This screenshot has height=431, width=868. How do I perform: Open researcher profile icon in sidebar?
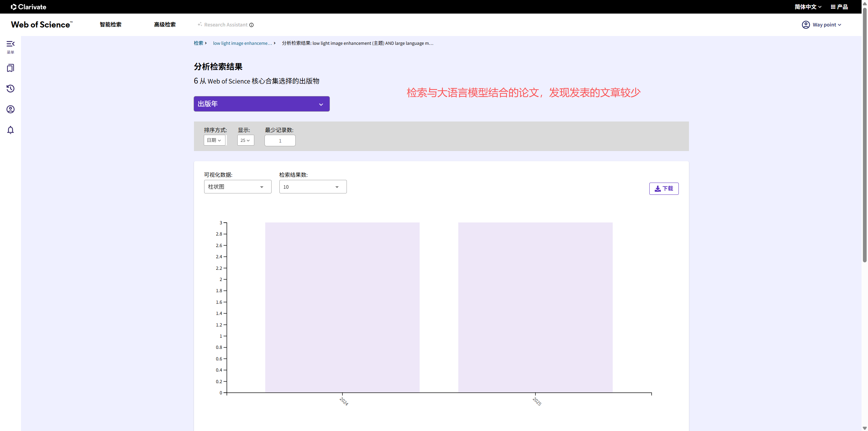pyautogui.click(x=11, y=109)
